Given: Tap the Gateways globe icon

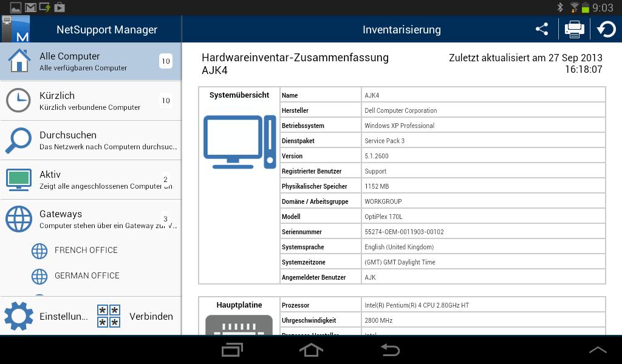Looking at the screenshot, I should [x=18, y=218].
